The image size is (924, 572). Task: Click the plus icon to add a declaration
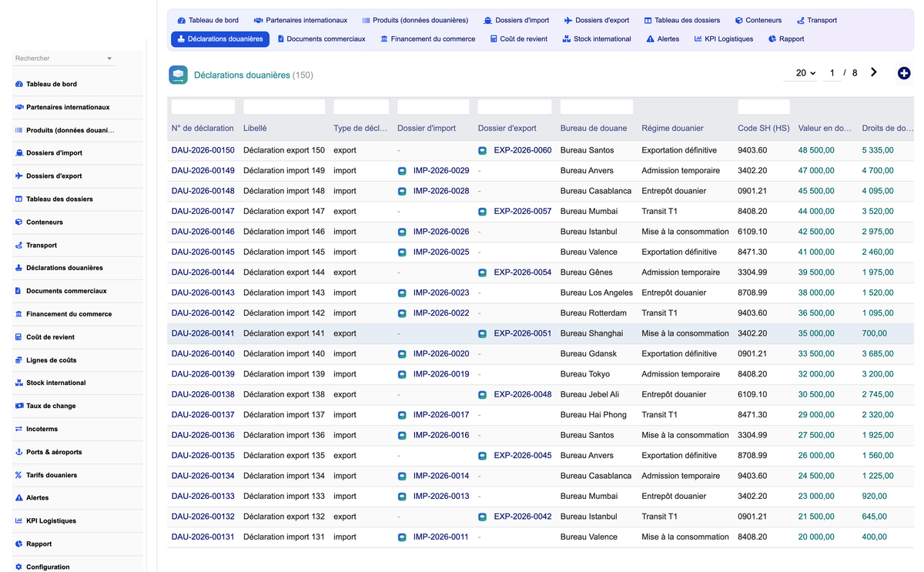[x=904, y=73]
